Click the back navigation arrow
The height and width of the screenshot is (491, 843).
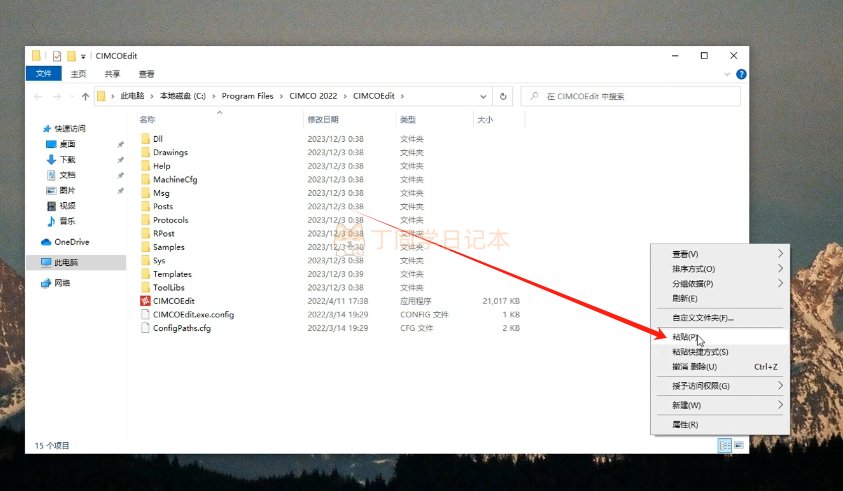(38, 96)
